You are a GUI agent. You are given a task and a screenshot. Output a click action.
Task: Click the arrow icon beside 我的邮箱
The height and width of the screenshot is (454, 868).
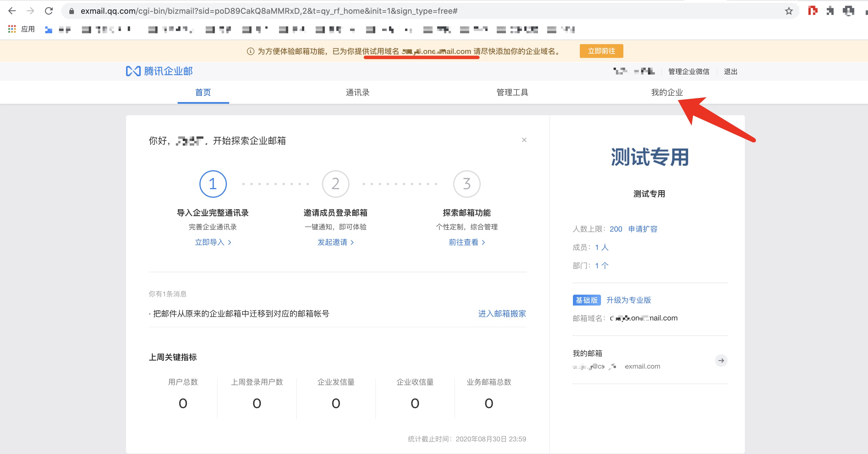point(721,360)
